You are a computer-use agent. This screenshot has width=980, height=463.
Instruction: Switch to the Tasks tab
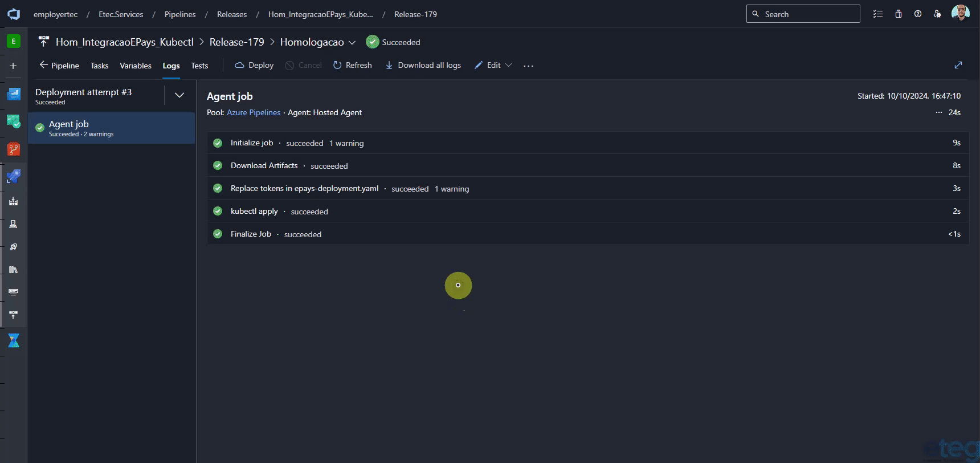pyautogui.click(x=99, y=66)
